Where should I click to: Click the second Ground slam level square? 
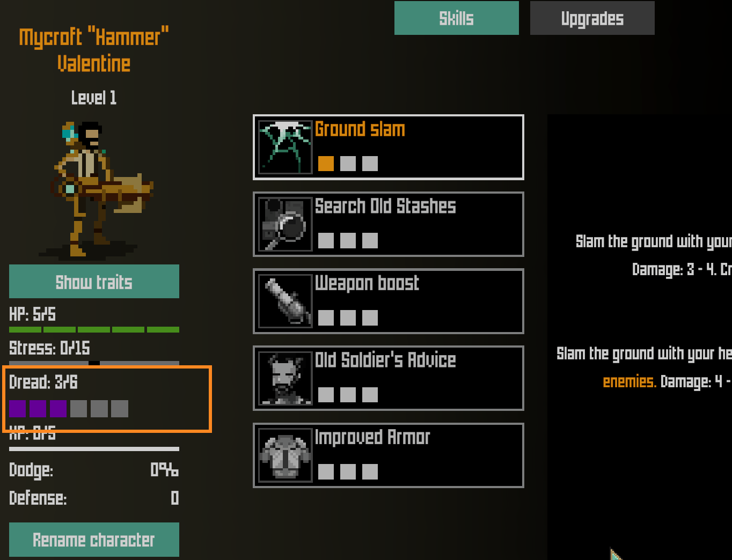[348, 164]
